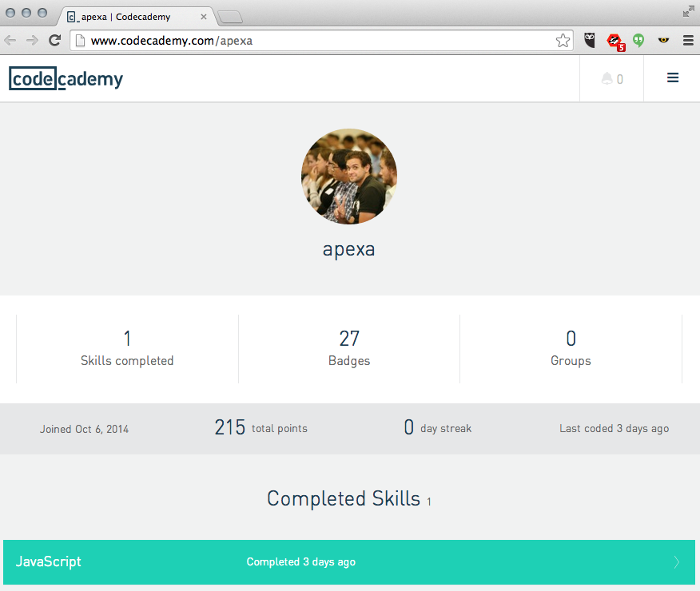Bookmark this page with the star icon
This screenshot has width=700, height=591.
(x=563, y=41)
